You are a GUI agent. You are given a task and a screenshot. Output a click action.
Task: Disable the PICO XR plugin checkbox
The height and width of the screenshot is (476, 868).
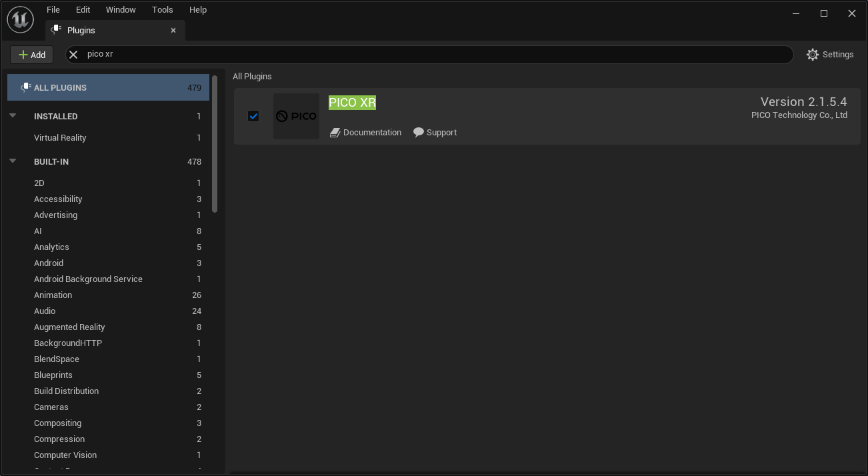point(253,116)
